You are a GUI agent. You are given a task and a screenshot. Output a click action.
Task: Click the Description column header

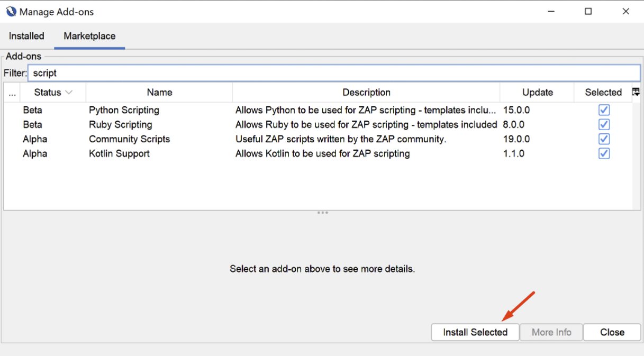tap(366, 92)
